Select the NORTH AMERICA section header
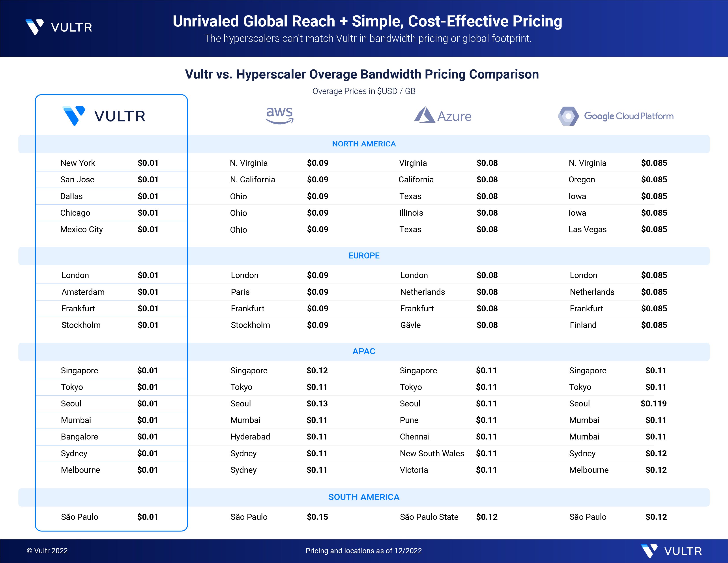This screenshot has height=563, width=728. click(x=364, y=144)
